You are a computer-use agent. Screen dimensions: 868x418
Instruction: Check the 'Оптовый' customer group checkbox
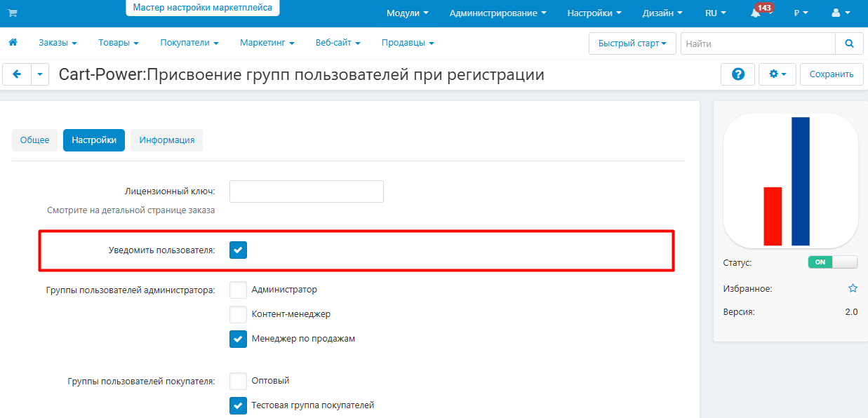point(239,381)
